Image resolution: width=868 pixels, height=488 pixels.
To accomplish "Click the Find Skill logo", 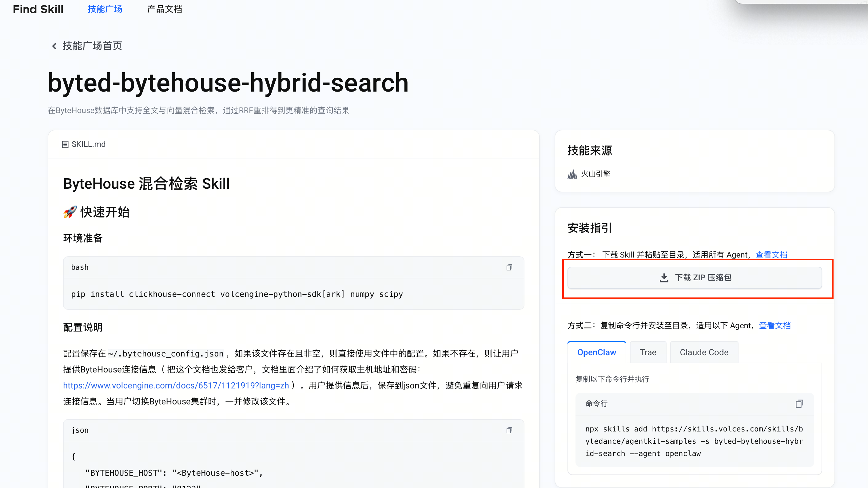I will click(x=38, y=9).
